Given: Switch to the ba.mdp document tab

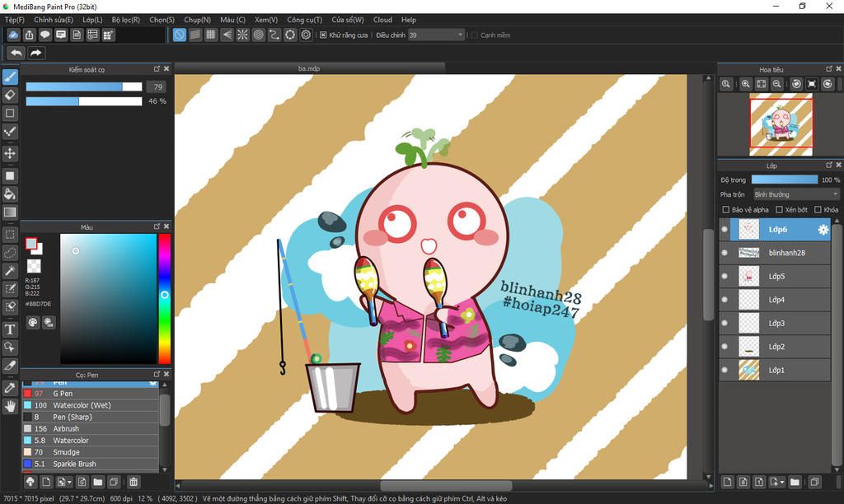Looking at the screenshot, I should coord(310,68).
